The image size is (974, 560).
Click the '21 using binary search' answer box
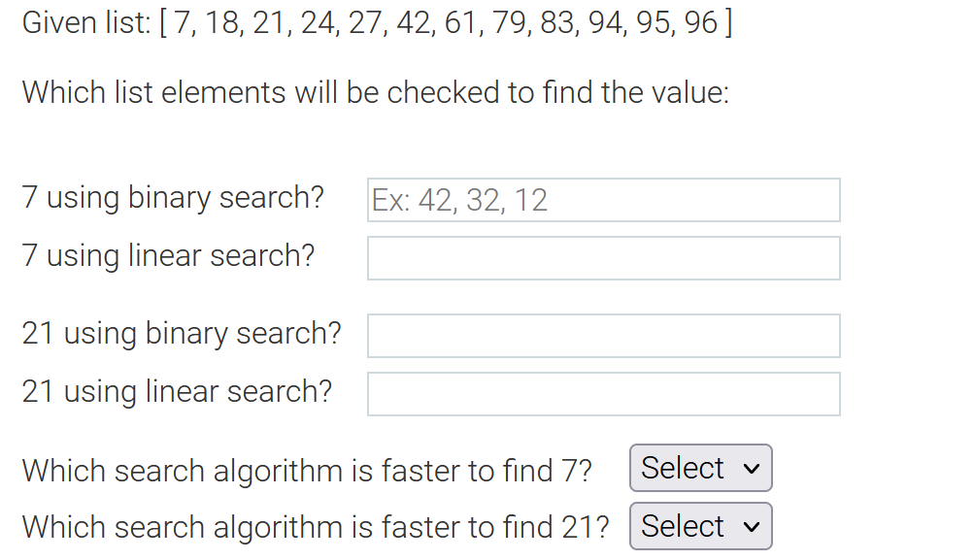pyautogui.click(x=602, y=335)
